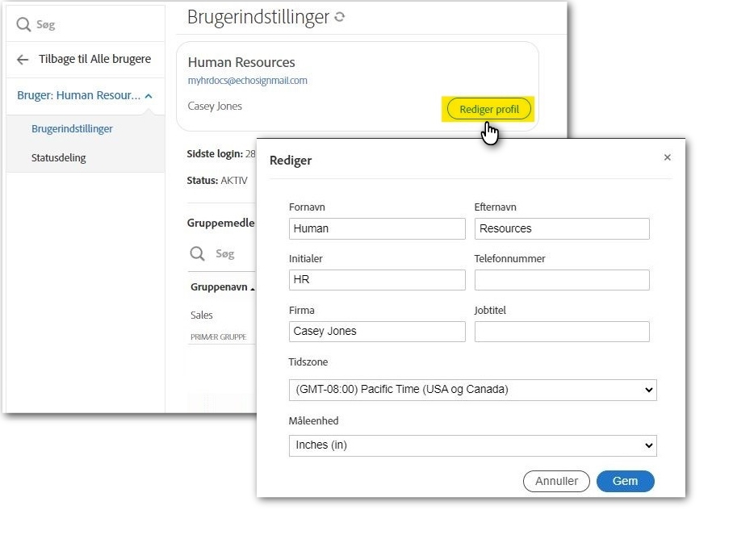Click the search icon under Gruppemedlemskab

[197, 254]
